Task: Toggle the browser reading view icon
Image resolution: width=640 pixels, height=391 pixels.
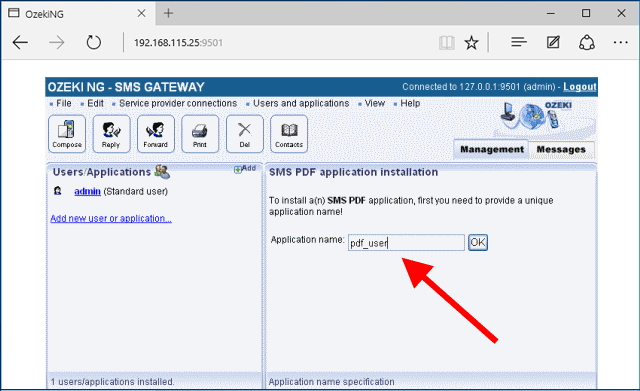Action: pyautogui.click(x=447, y=42)
